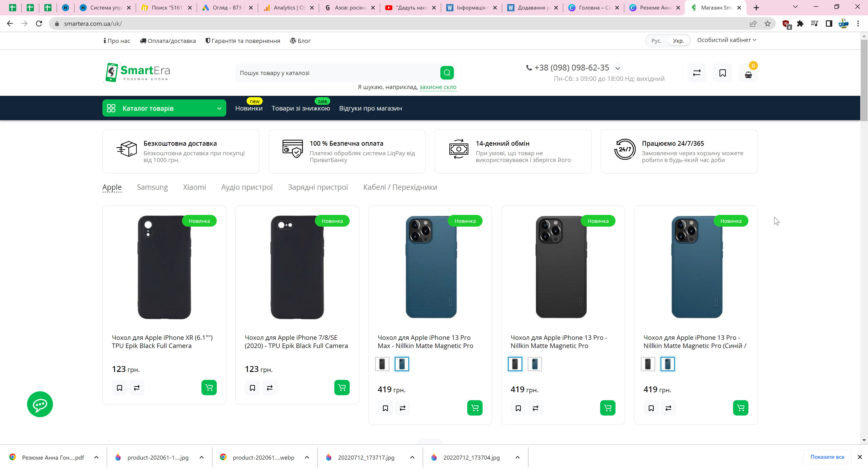Choose blue color swatch on iPhone 13 Pro Max case
Viewport: 868px width, 470px height.
coord(402,364)
